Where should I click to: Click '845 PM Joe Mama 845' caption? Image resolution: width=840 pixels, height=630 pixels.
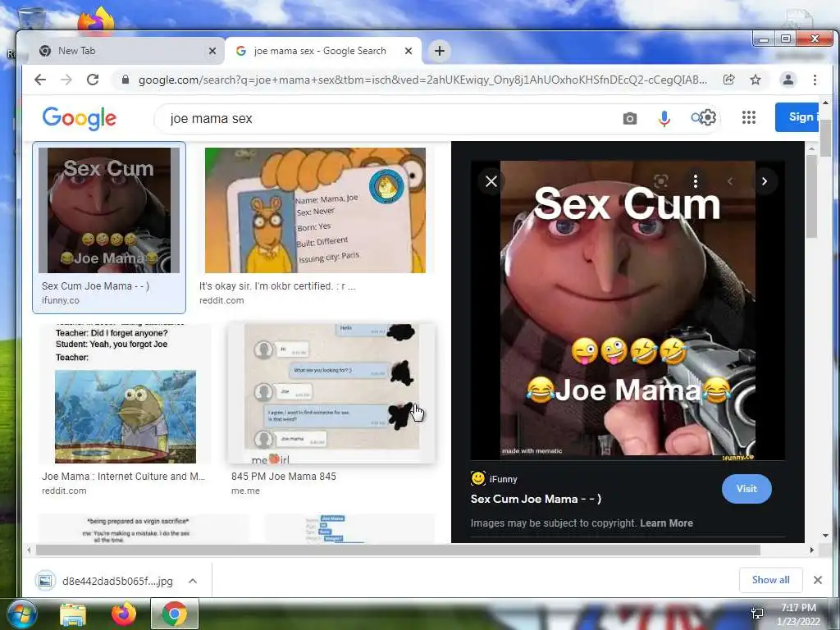coord(284,477)
